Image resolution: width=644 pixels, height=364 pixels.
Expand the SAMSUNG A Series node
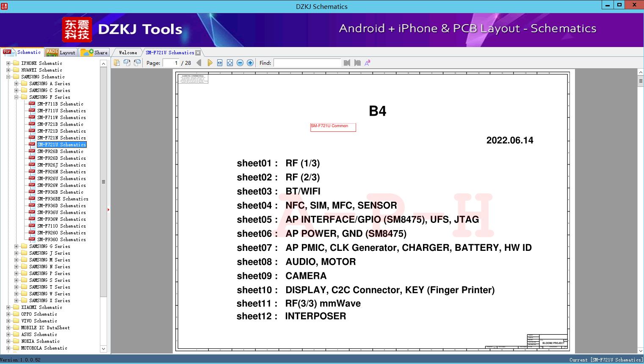coord(16,83)
